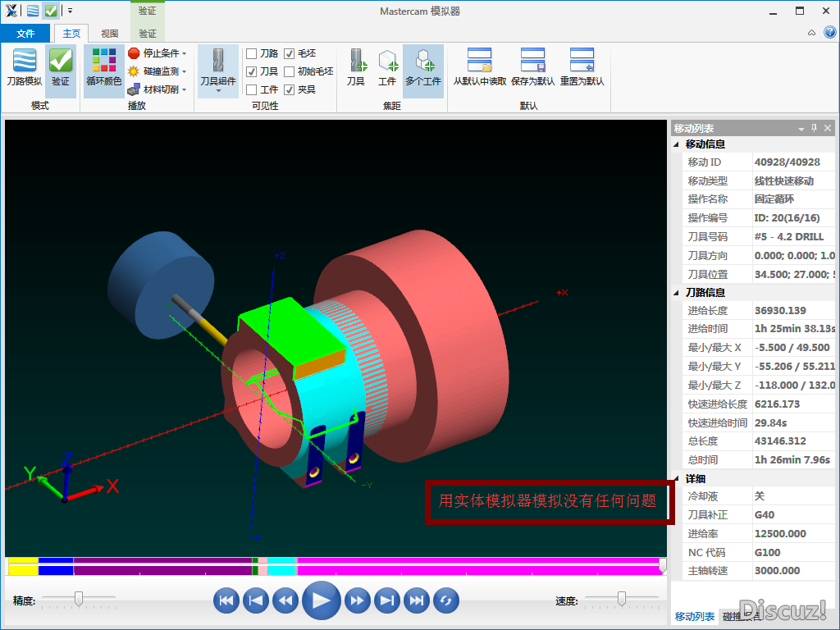Step back to previous operation
This screenshot has height=630, width=840.
point(256,600)
